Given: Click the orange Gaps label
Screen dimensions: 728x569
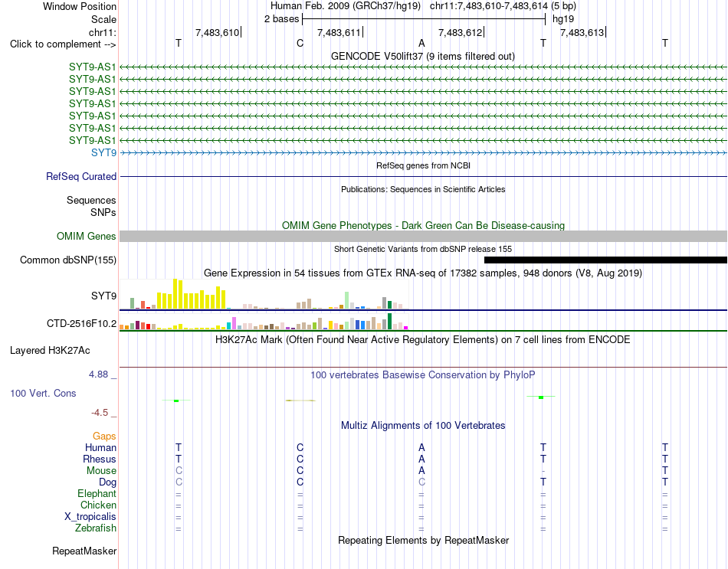Looking at the screenshot, I should pos(104,436).
